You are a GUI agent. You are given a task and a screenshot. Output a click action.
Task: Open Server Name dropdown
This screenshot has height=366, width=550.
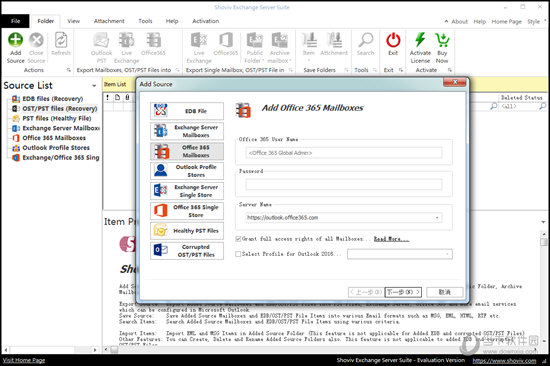(x=437, y=218)
